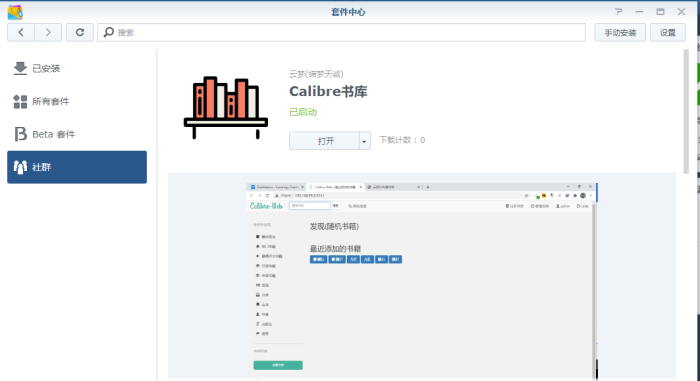Click the 已安装 download icon
Screen dimensions: 700x381
(20, 68)
